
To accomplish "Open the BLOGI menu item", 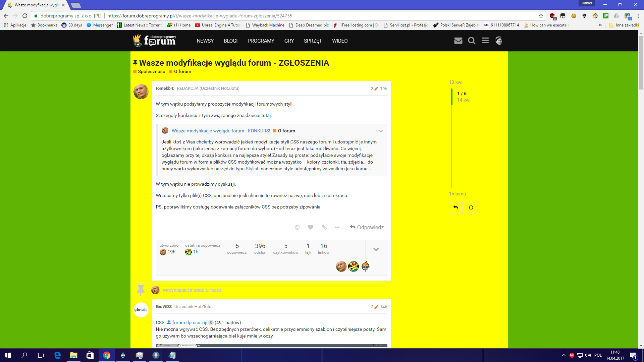I will [230, 41].
